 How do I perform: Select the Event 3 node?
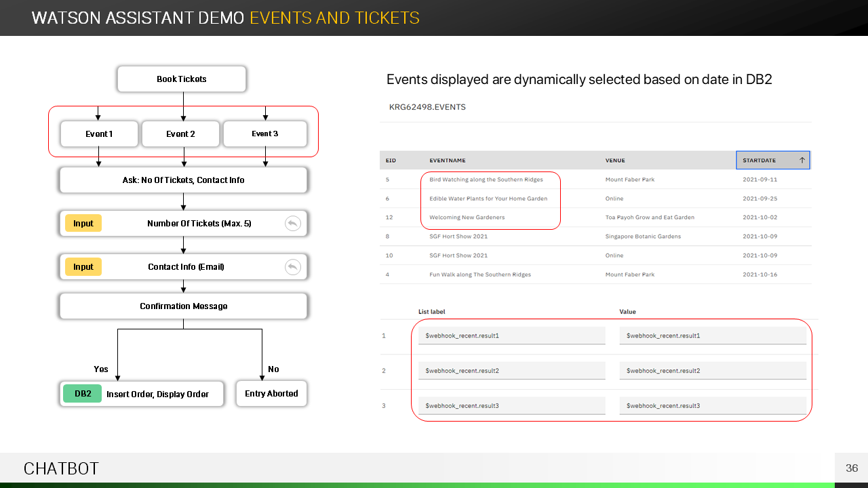pyautogui.click(x=264, y=134)
